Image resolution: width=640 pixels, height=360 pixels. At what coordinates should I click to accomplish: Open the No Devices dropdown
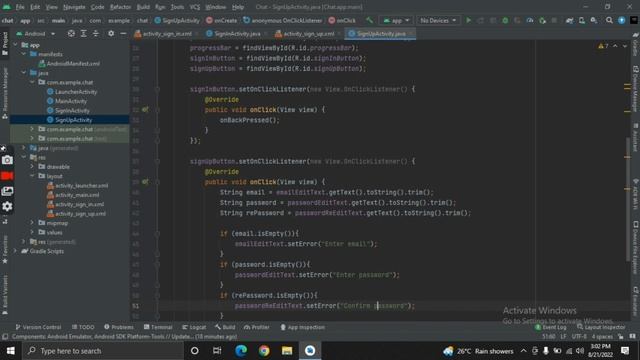coord(438,20)
